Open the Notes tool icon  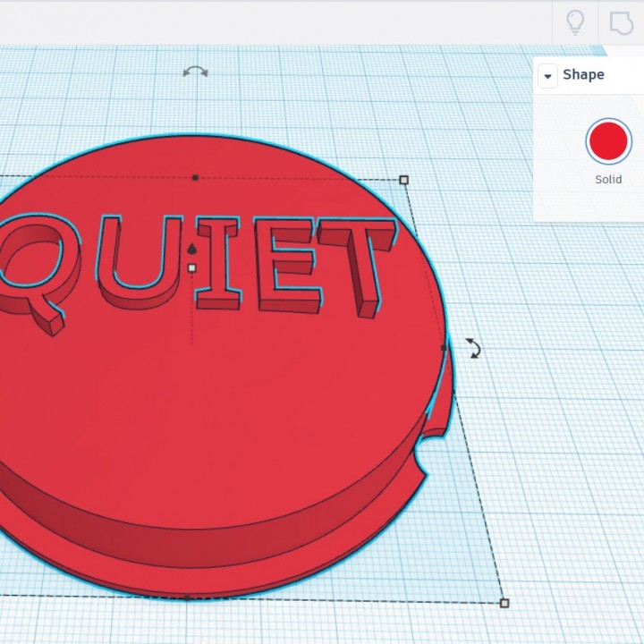[x=621, y=23]
